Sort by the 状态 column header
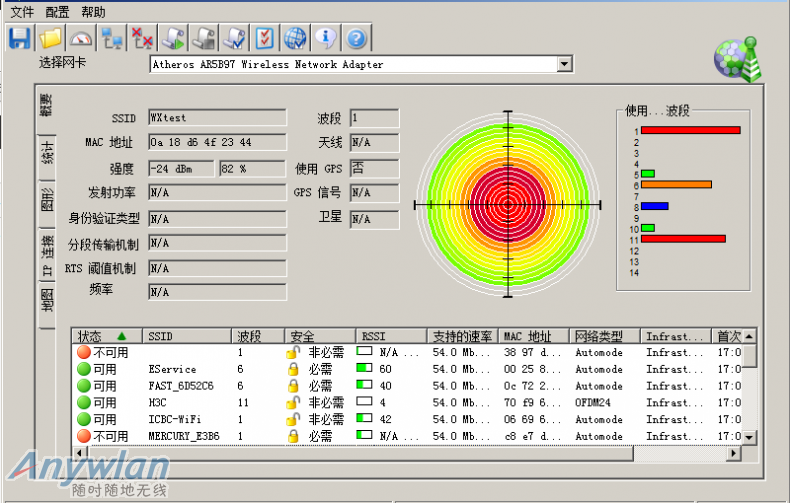 click(x=106, y=336)
